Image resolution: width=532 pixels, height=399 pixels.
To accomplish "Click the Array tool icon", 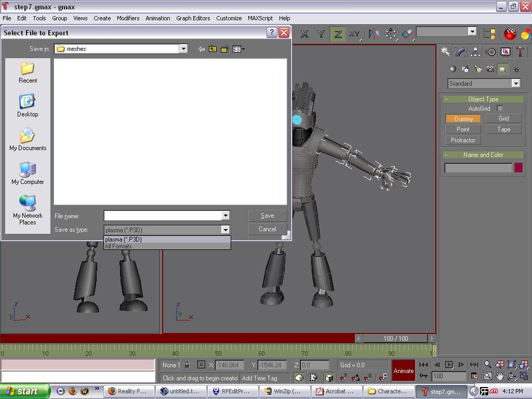I will pos(390,34).
